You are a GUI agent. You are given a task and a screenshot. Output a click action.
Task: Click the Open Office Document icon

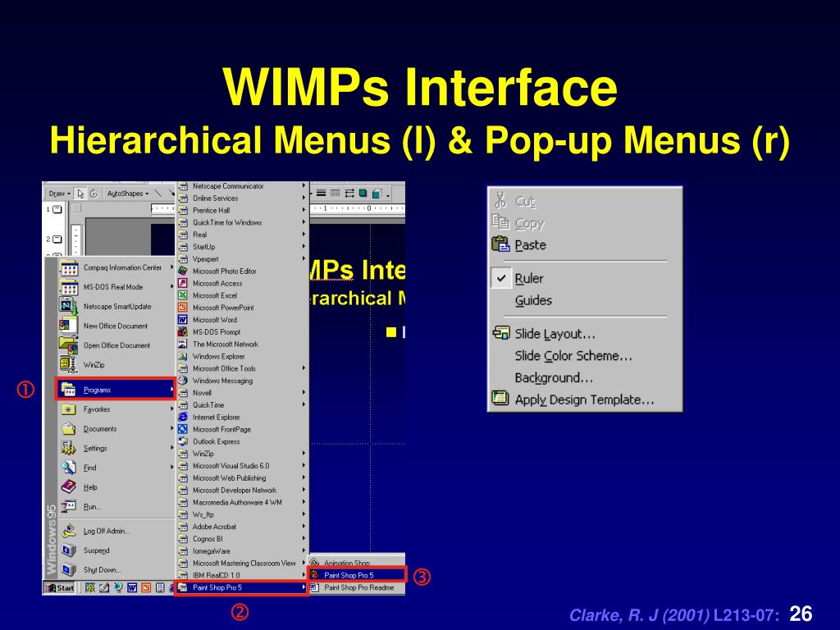(69, 345)
